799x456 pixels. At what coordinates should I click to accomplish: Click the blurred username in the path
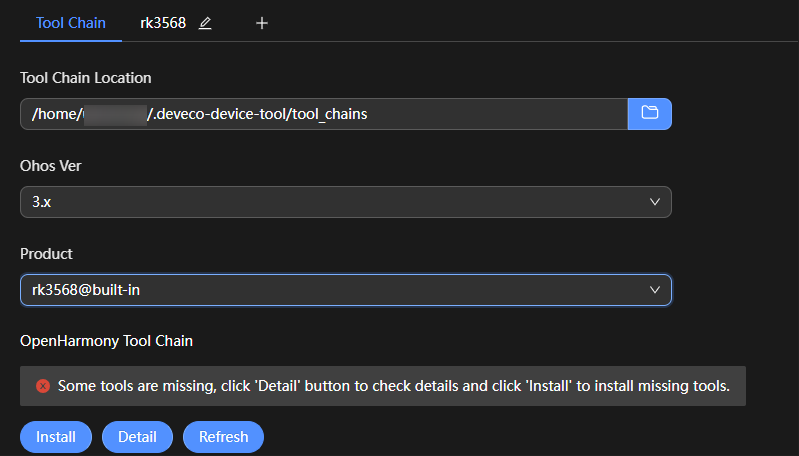(x=114, y=114)
